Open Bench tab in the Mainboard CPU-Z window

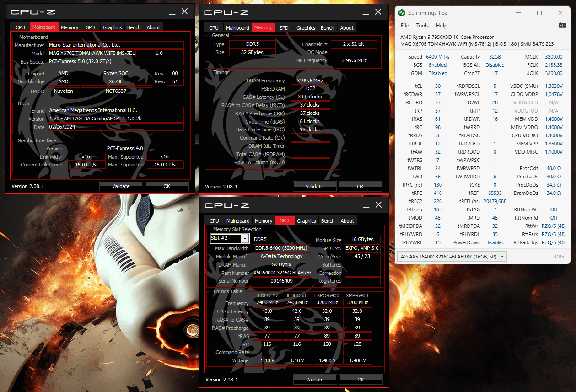134,27
